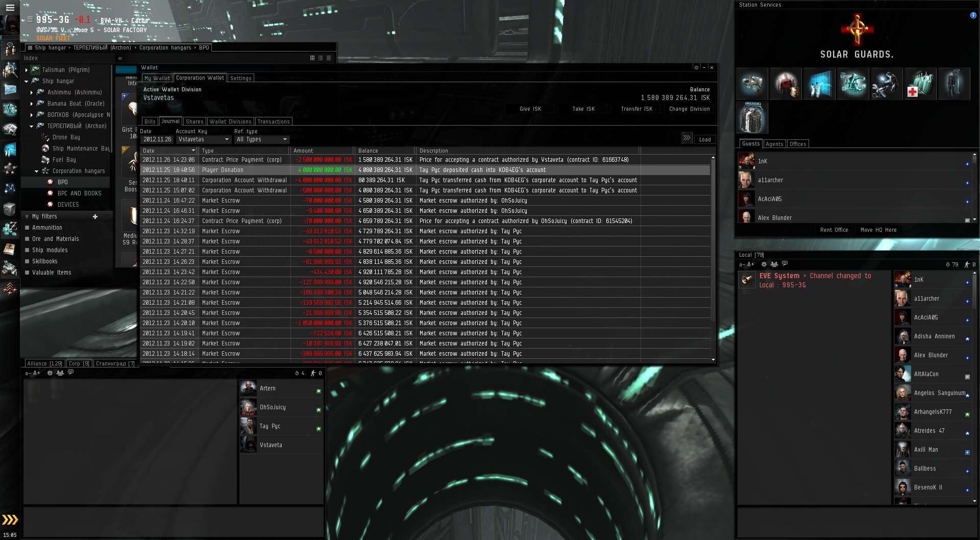
Task: Show station info via the blue info icon
Action: point(973,15)
